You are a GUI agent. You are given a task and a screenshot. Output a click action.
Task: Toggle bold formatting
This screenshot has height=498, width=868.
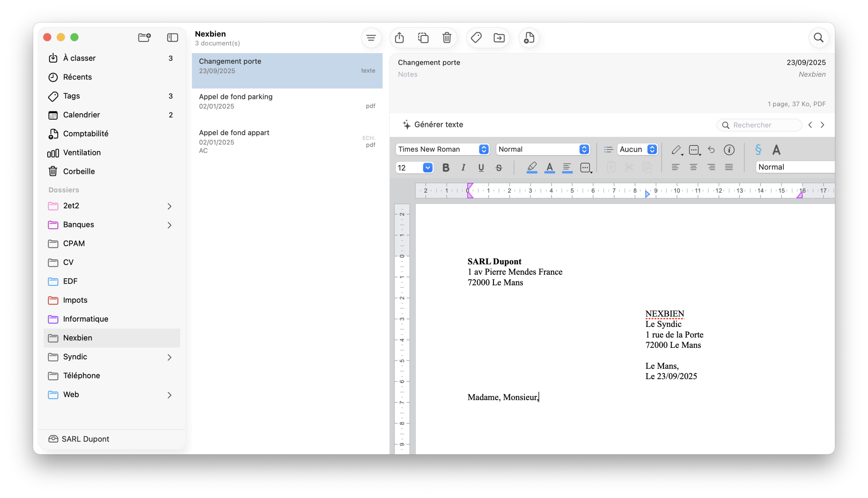tap(446, 168)
